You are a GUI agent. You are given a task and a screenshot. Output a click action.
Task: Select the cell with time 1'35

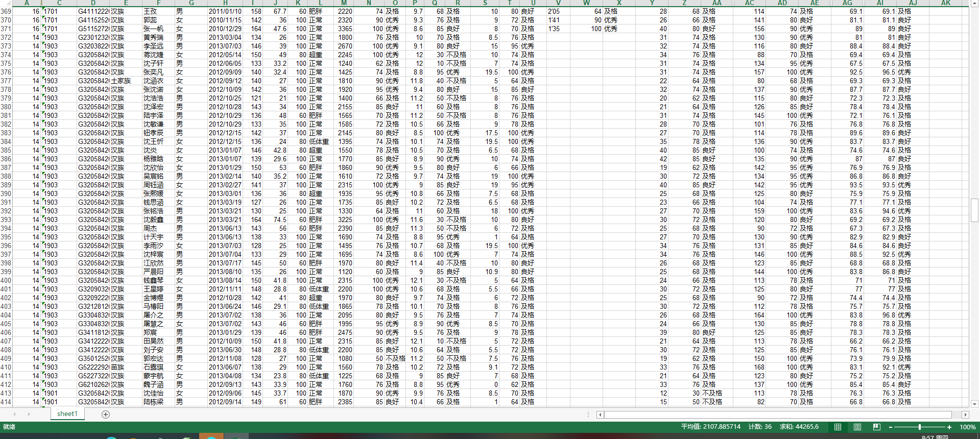click(x=558, y=29)
